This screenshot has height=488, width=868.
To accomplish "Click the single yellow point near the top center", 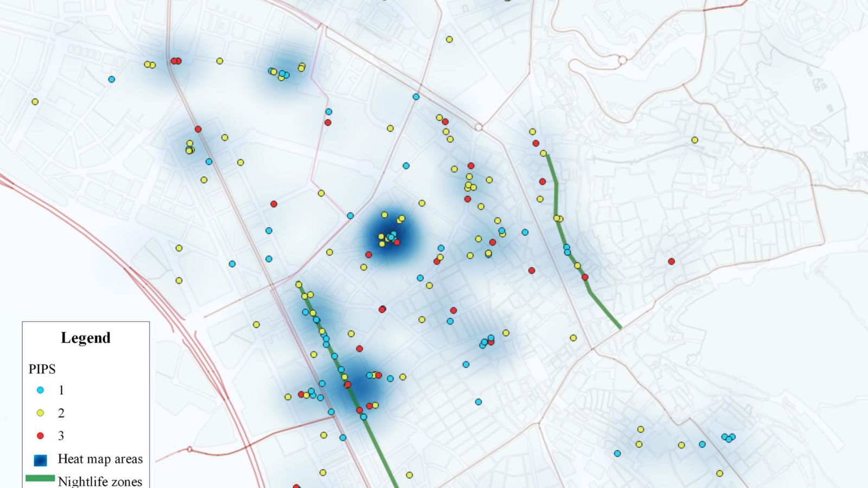I will (449, 40).
